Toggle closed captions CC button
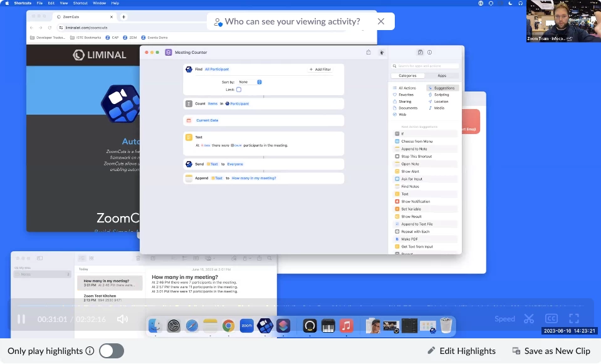The width and height of the screenshot is (601, 364). [551, 319]
